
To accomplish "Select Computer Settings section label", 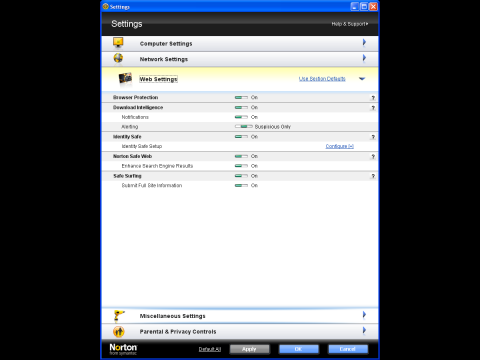I will [166, 44].
